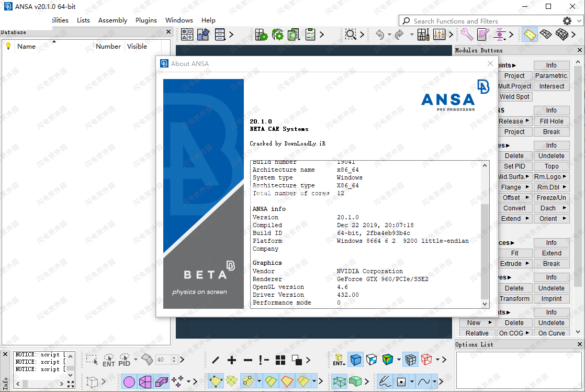Click the rainbow colored cube icon
Viewport: 585px width, 392px height.
point(388,360)
